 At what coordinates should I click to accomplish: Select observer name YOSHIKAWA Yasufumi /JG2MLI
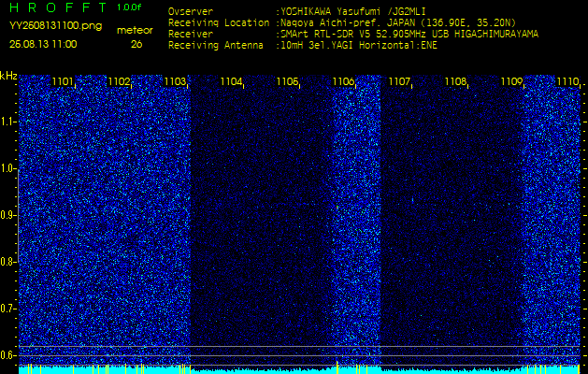coord(352,11)
